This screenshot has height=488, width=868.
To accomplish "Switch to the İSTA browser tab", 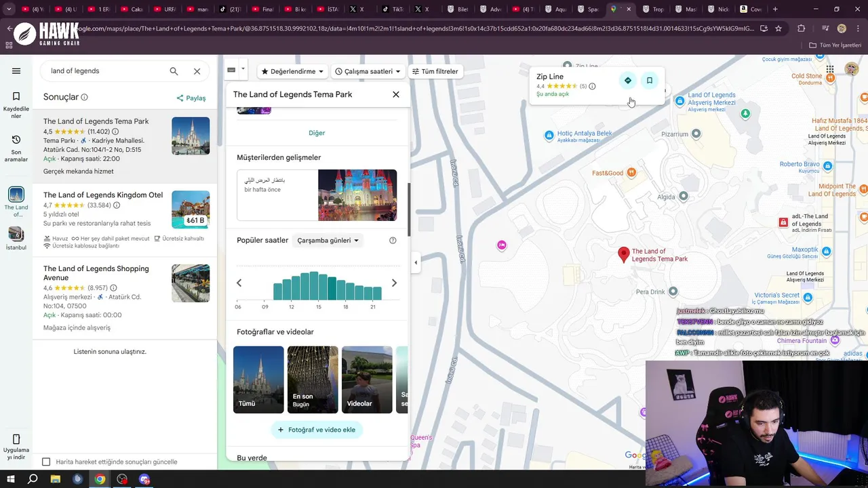I will point(327,9).
